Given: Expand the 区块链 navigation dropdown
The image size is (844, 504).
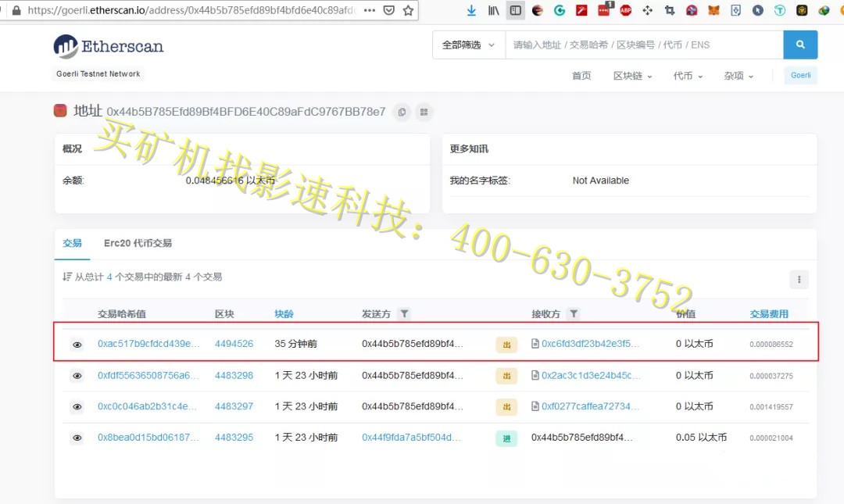Looking at the screenshot, I should click(631, 76).
